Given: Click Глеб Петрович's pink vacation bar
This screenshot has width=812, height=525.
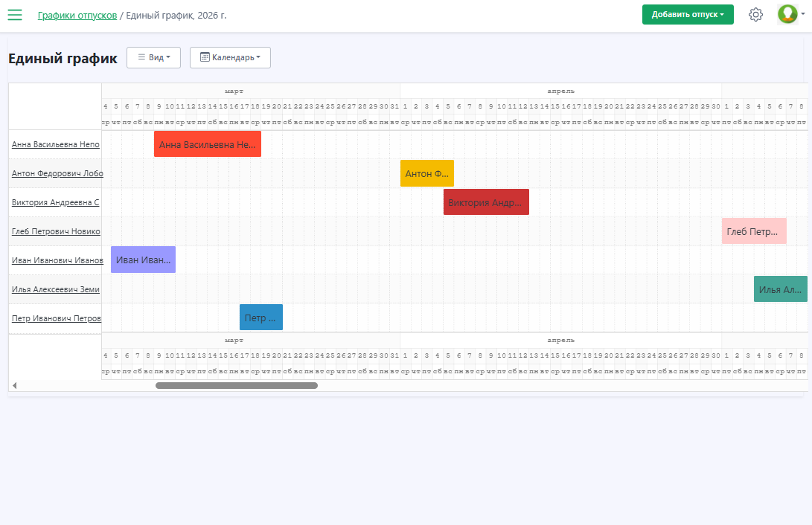Looking at the screenshot, I should [753, 231].
